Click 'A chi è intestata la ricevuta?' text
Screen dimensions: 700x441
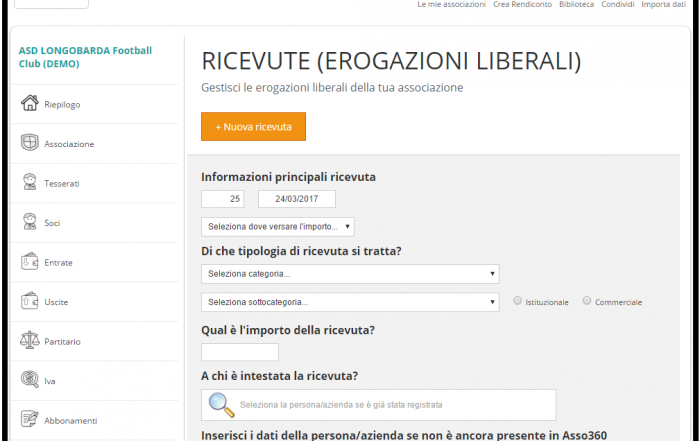coord(279,376)
